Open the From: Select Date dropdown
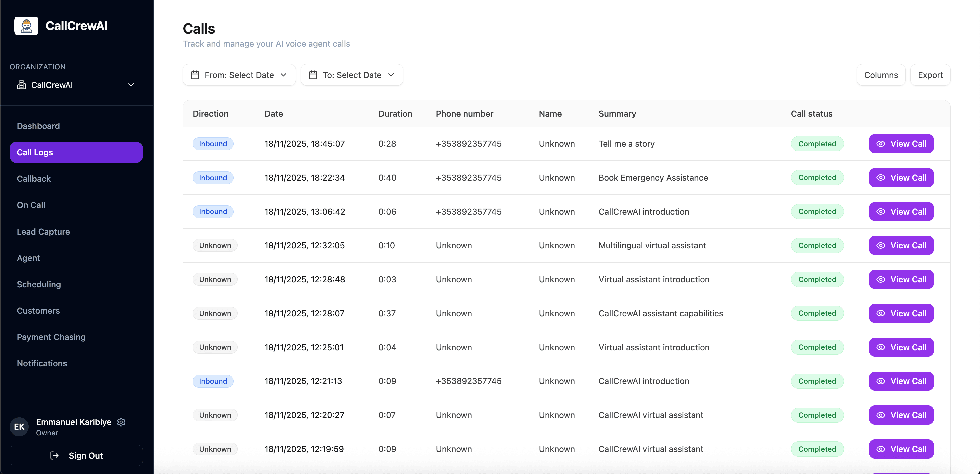Screen dimensions: 980x474 coord(239,75)
